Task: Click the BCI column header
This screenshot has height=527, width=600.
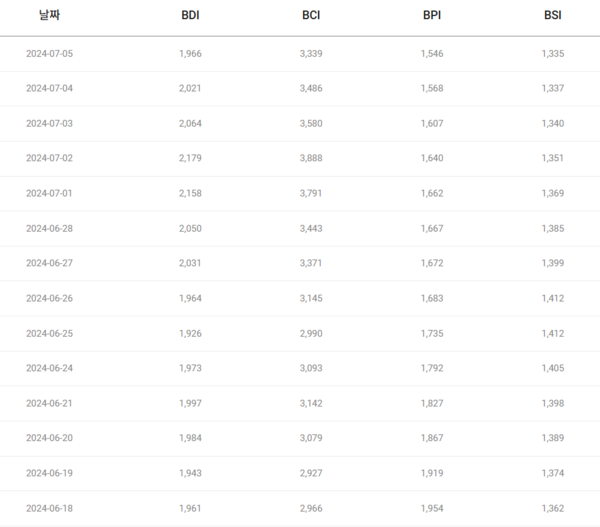Action: 311,15
